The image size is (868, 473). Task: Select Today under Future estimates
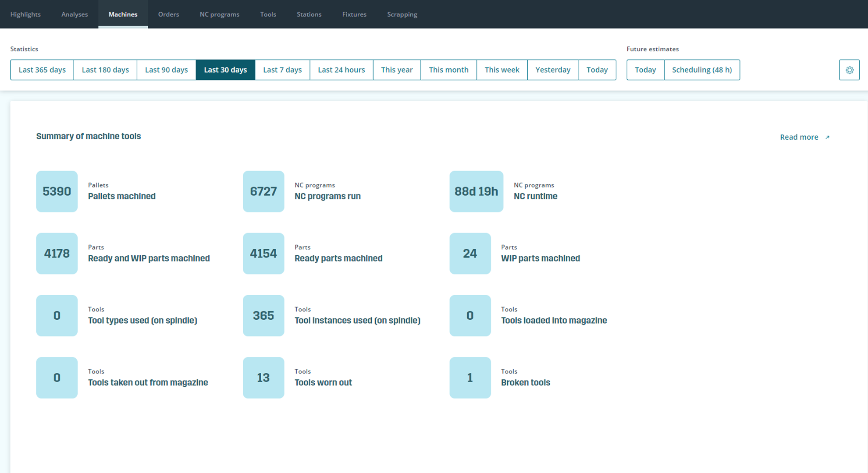[645, 70]
